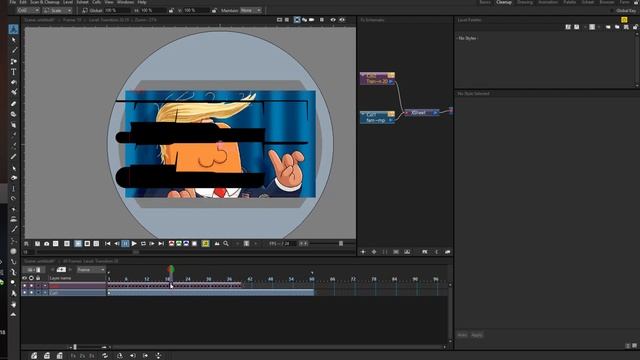This screenshot has width=640, height=360.
Task: Toggle the green channel display
Action: point(179,244)
